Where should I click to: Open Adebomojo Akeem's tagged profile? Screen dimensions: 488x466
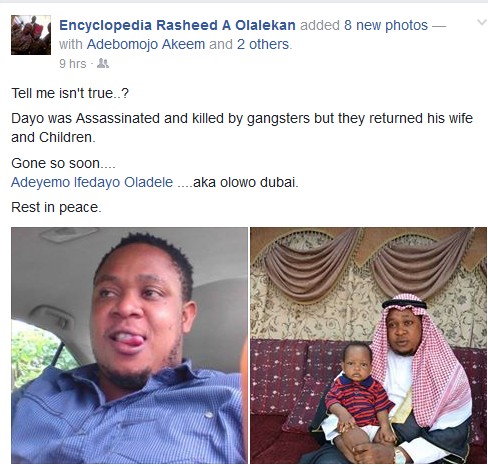coord(146,44)
